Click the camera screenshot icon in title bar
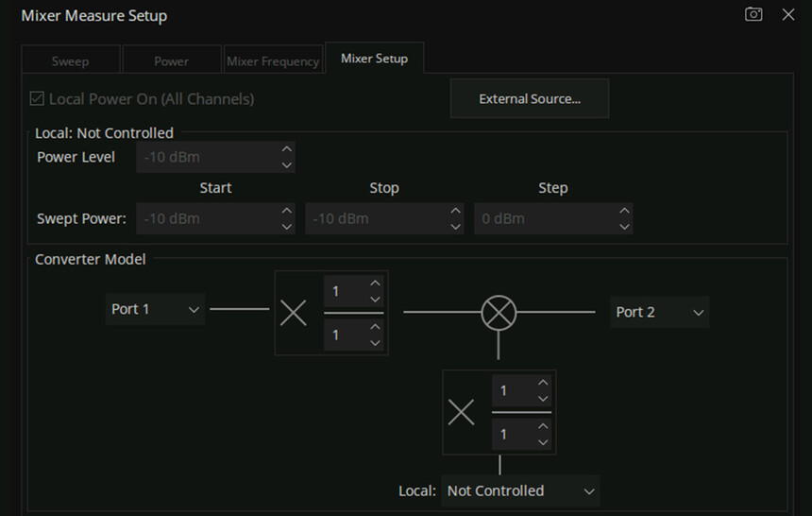Viewport: 812px width, 516px height. [x=753, y=15]
